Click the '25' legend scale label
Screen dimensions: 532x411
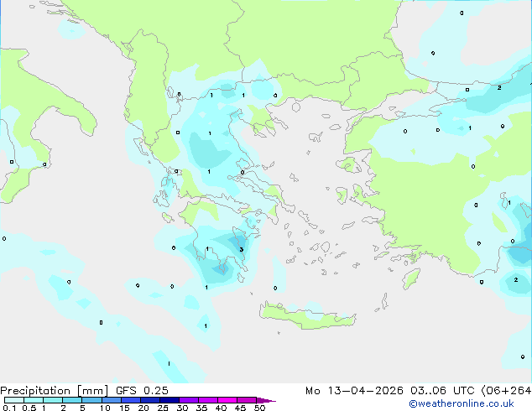point(163,408)
